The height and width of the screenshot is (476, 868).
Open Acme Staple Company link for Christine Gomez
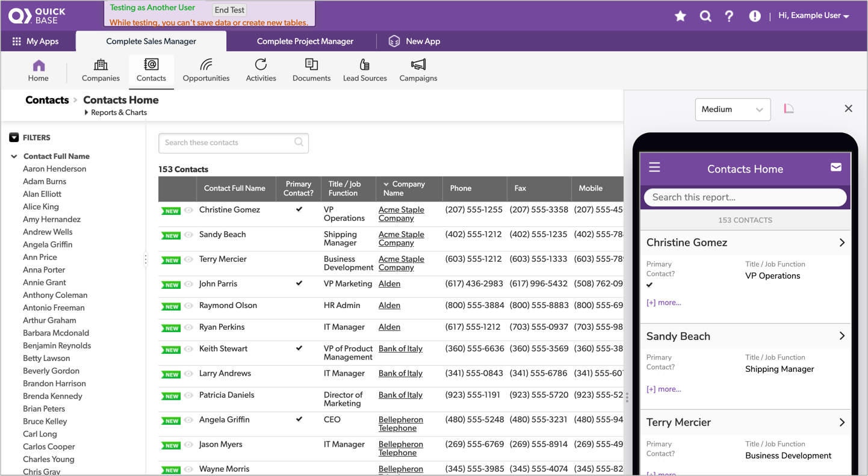pos(401,214)
